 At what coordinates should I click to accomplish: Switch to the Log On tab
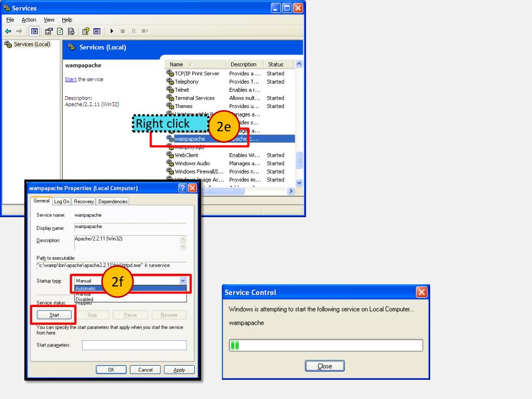(x=62, y=202)
